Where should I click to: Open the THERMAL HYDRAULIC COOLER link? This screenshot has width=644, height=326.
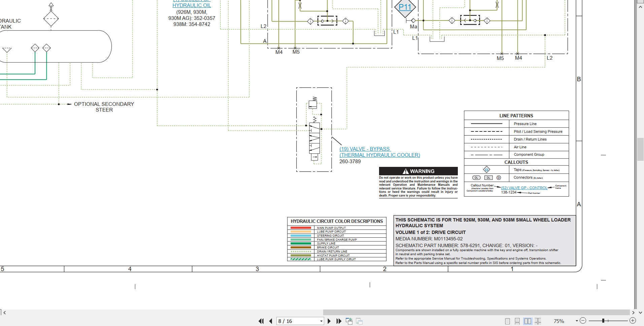380,155
